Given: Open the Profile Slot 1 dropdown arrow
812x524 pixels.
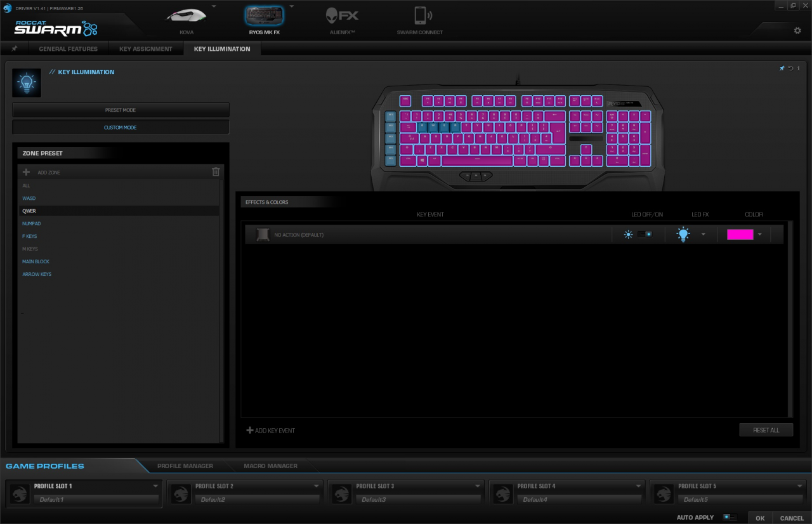Looking at the screenshot, I should (x=155, y=486).
